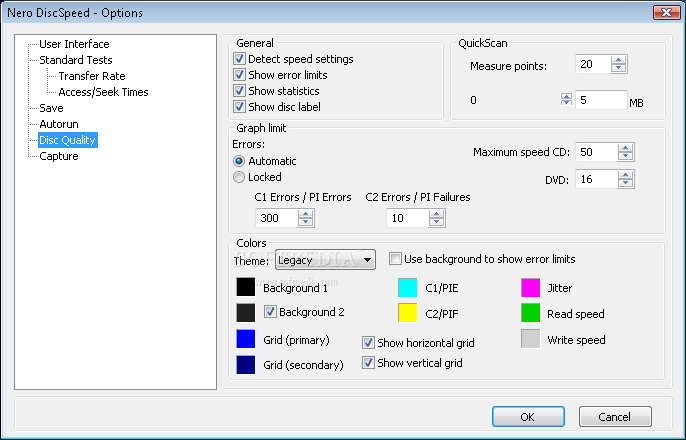Increase Maximum speed CD value
Viewport: 686px width, 440px height.
[626, 148]
